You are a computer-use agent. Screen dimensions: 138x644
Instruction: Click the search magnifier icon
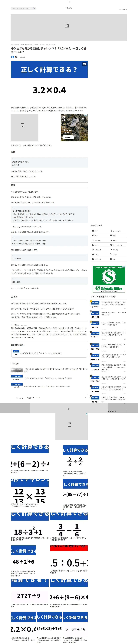[x=34, y=8]
